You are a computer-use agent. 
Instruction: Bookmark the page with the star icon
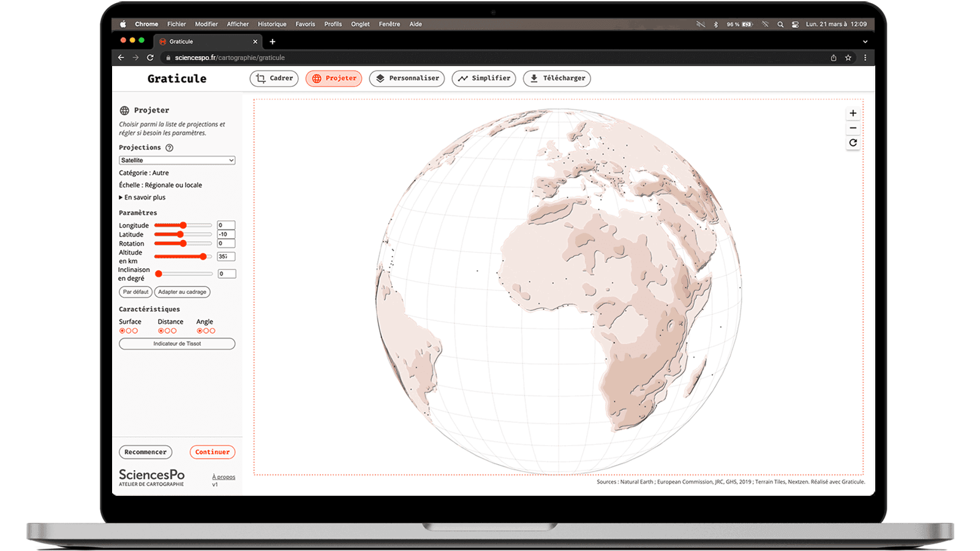tap(848, 58)
